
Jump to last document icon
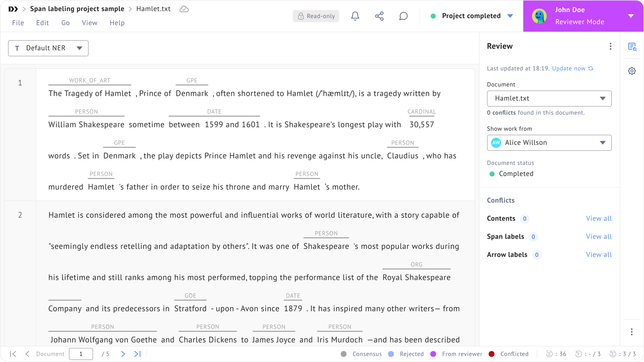click(137, 354)
